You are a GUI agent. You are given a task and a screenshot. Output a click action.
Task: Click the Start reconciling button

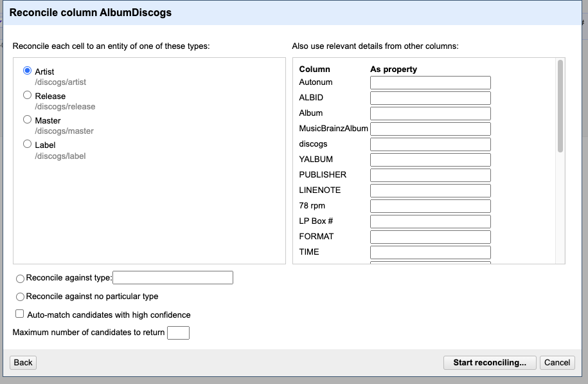[490, 363]
